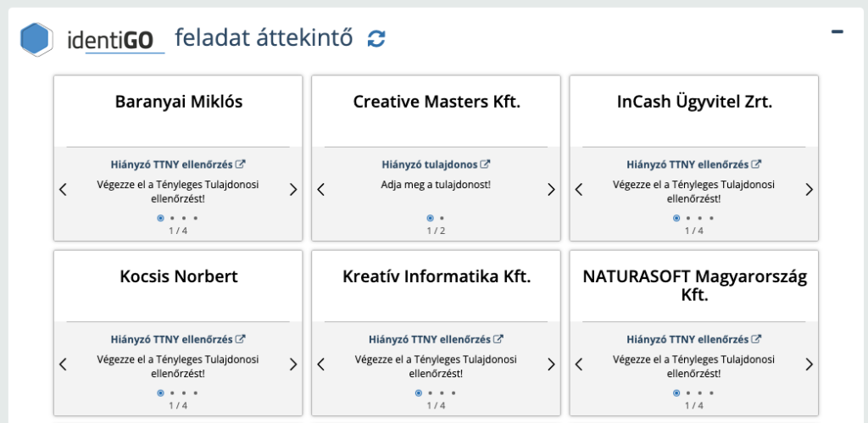The height and width of the screenshot is (423, 868).
Task: Show previous task on Creative Masters card
Action: (320, 190)
